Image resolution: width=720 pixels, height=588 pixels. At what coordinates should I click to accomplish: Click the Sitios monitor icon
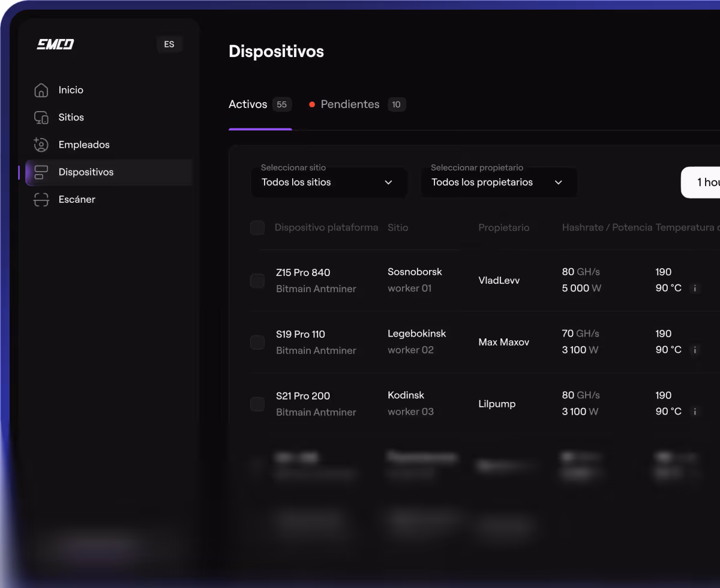tap(41, 118)
